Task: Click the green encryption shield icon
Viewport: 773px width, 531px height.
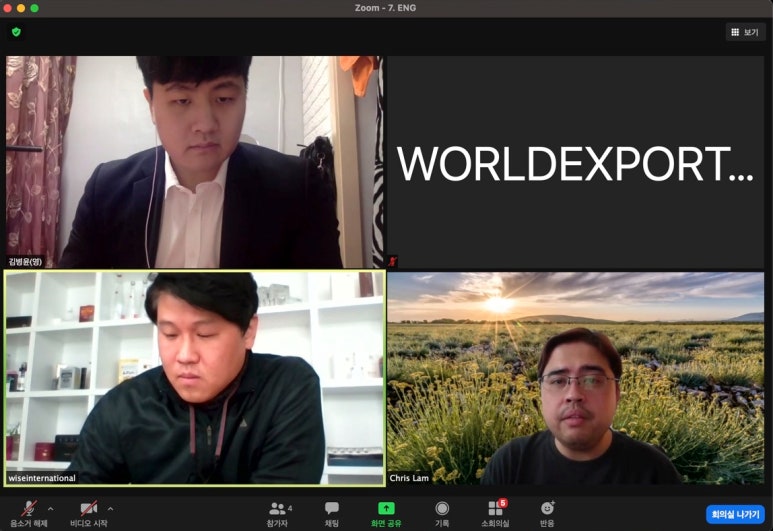Action: click(x=16, y=32)
